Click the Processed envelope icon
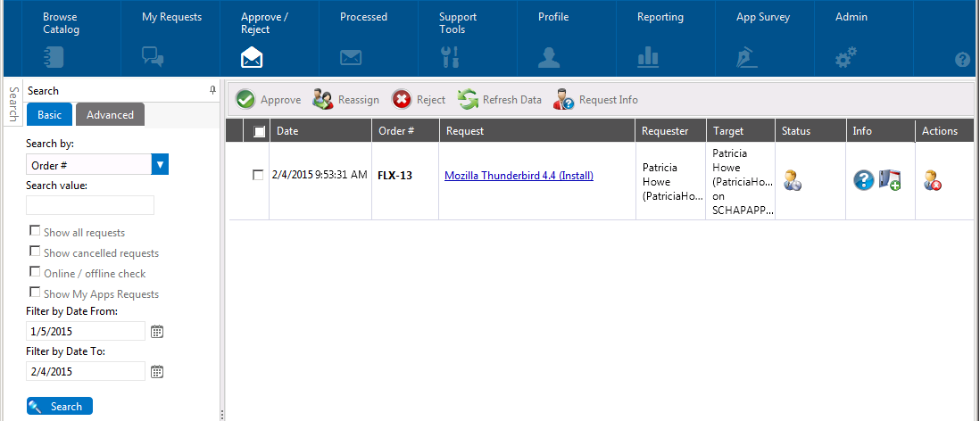The image size is (980, 421). point(351,58)
